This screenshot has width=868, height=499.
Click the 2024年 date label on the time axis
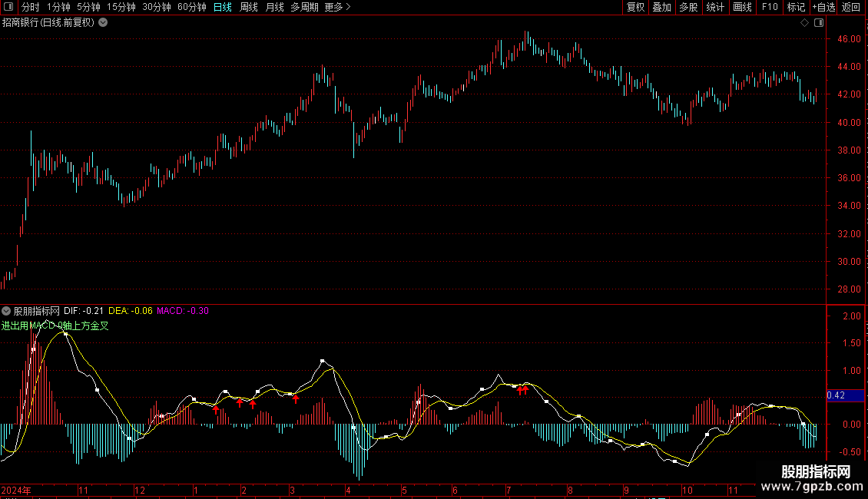click(16, 490)
